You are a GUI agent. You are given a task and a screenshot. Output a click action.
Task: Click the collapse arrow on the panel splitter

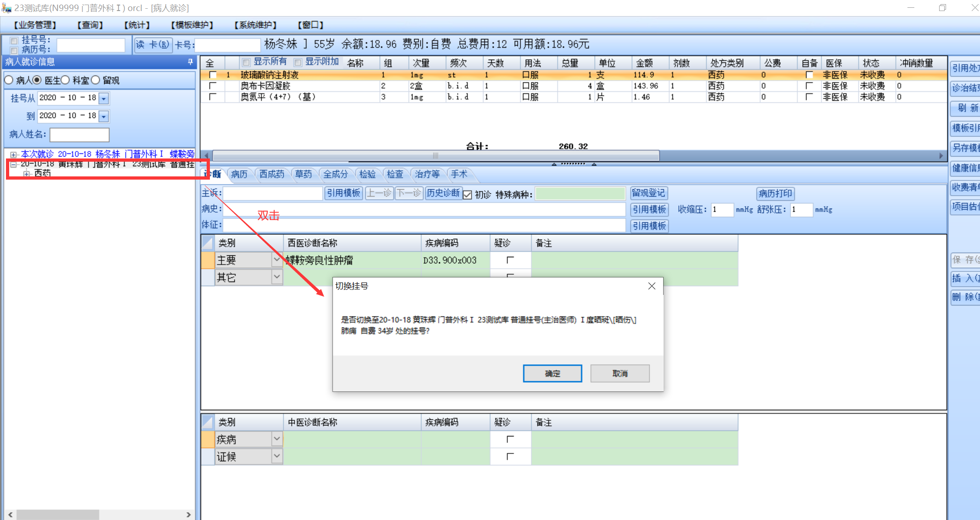554,164
